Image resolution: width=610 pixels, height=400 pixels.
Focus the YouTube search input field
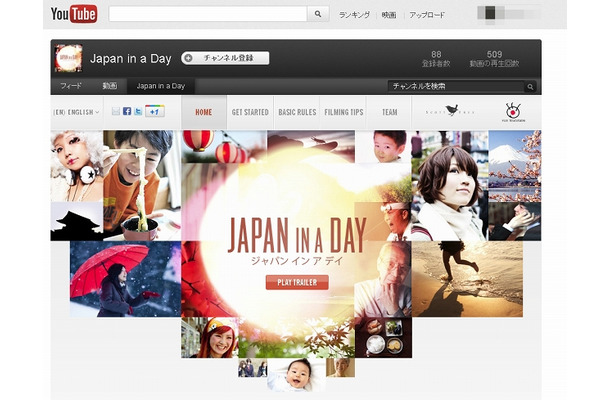[208, 14]
